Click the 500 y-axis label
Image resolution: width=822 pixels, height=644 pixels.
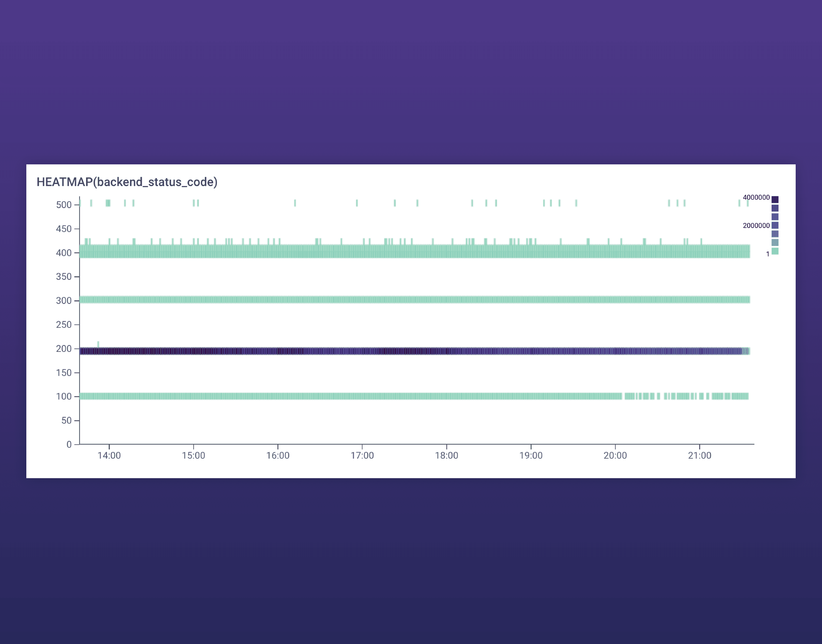tap(64, 205)
